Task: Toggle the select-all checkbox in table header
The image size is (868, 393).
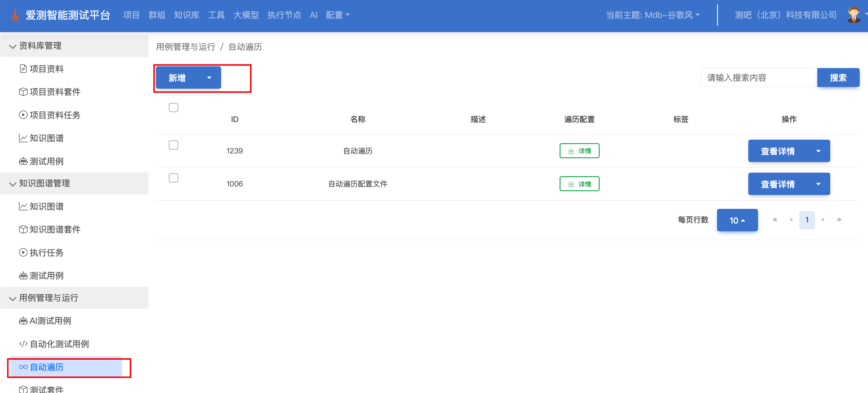Action: pyautogui.click(x=173, y=108)
